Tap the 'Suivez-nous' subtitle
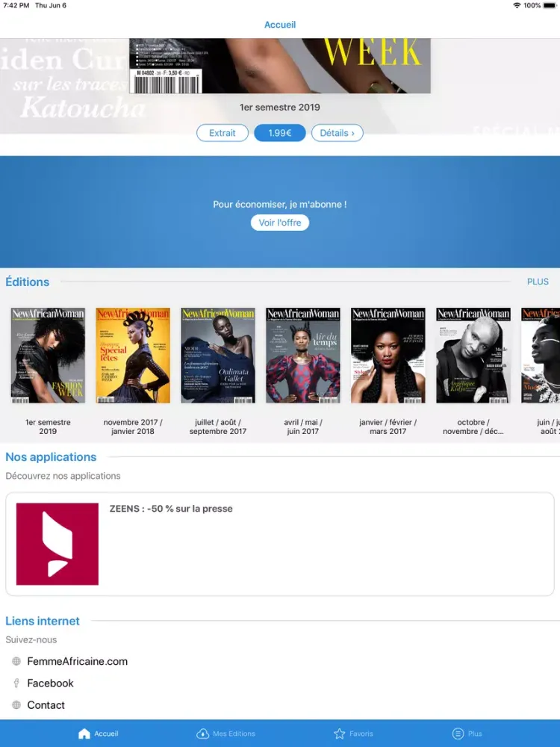 pos(31,640)
